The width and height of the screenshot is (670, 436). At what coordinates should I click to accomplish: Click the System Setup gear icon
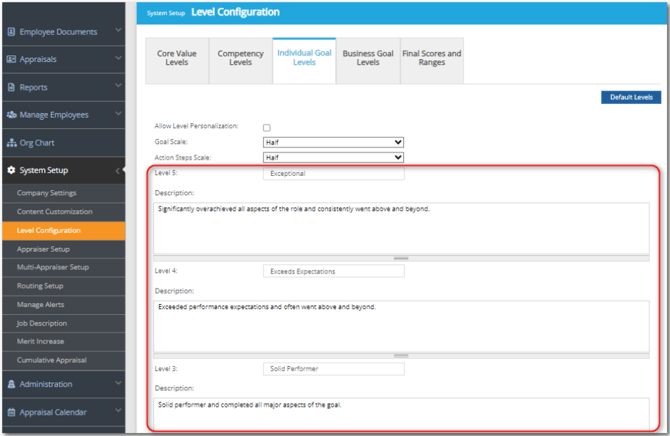[x=11, y=171]
